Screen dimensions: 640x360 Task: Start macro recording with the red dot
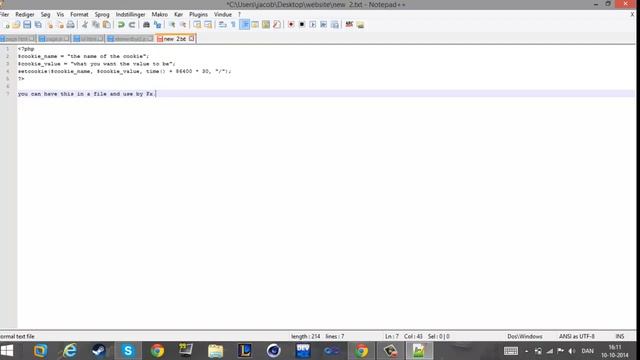point(291,25)
